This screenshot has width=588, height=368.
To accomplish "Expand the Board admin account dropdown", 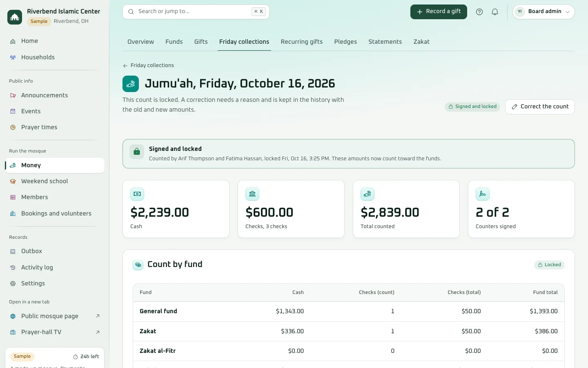I will click(x=543, y=12).
